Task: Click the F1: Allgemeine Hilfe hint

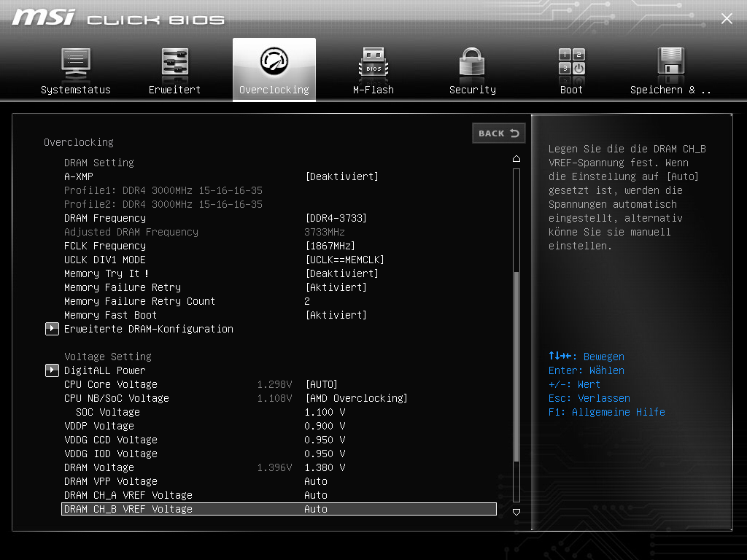Action: point(606,412)
